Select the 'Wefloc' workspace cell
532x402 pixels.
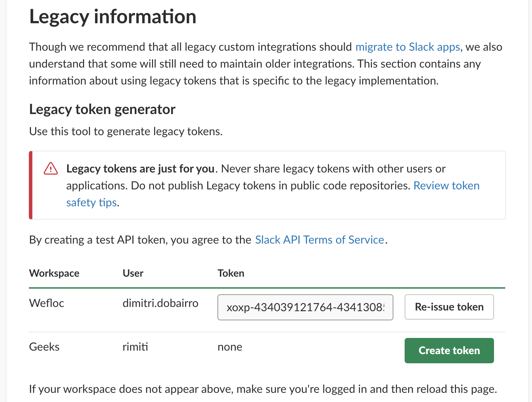[46, 303]
